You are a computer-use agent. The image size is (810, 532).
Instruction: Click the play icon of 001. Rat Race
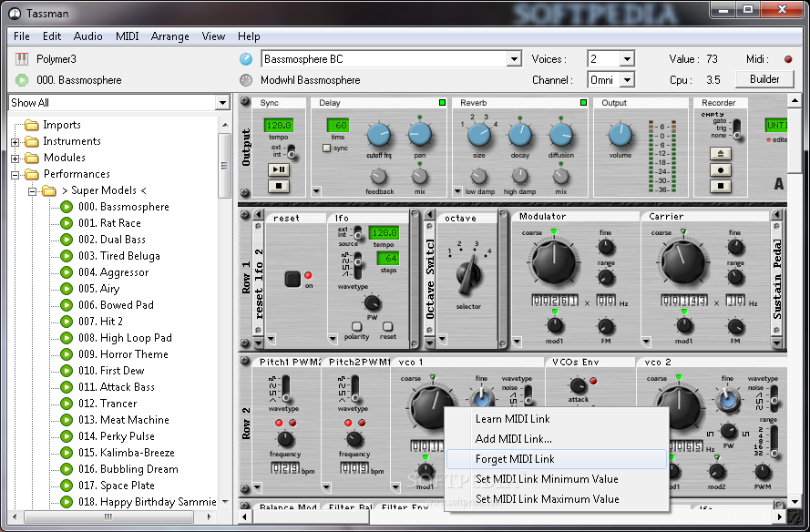point(67,223)
